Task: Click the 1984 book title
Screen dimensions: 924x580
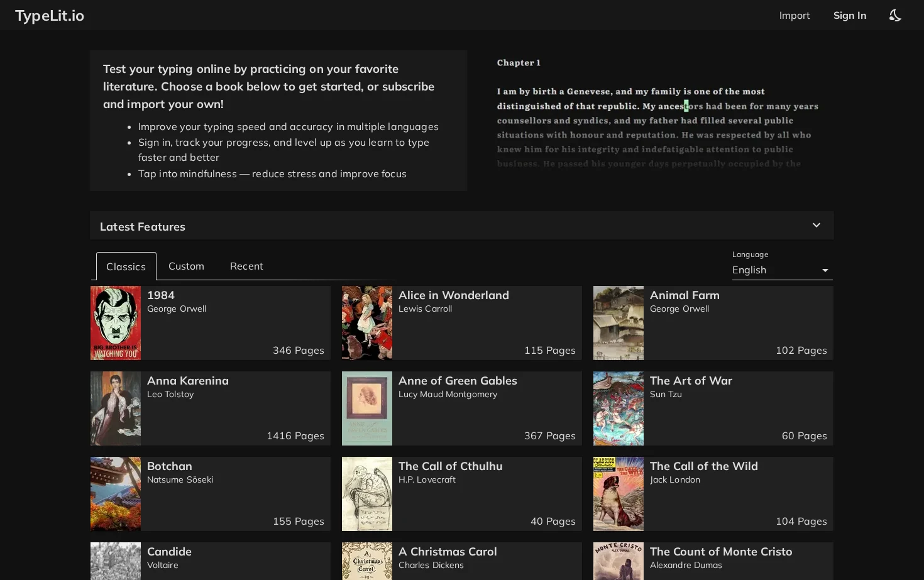Action: (161, 295)
